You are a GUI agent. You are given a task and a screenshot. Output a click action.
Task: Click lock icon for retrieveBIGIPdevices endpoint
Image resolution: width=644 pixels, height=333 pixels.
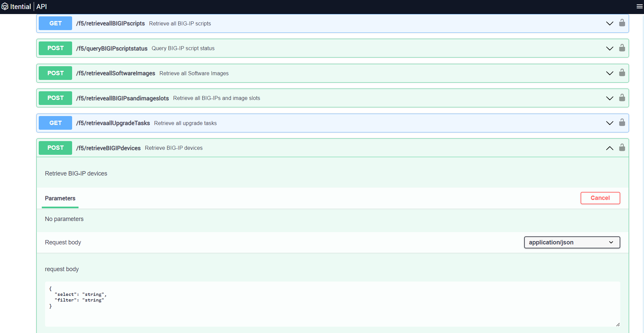[x=622, y=148]
